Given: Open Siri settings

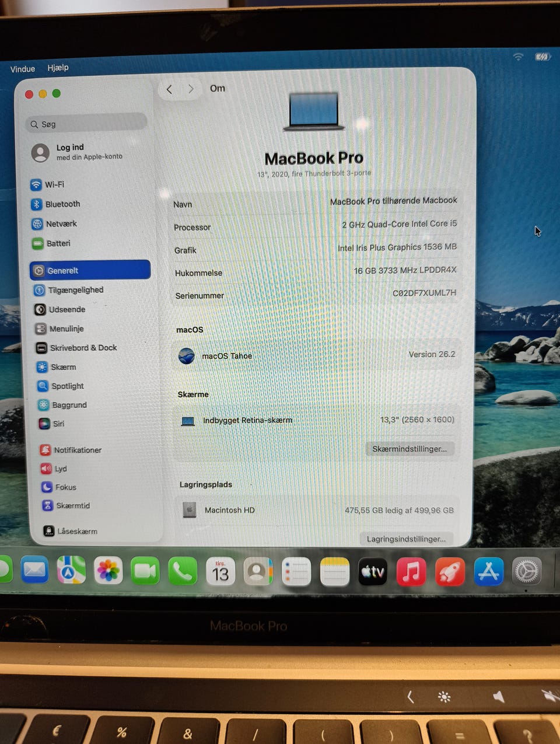Looking at the screenshot, I should tap(52, 424).
